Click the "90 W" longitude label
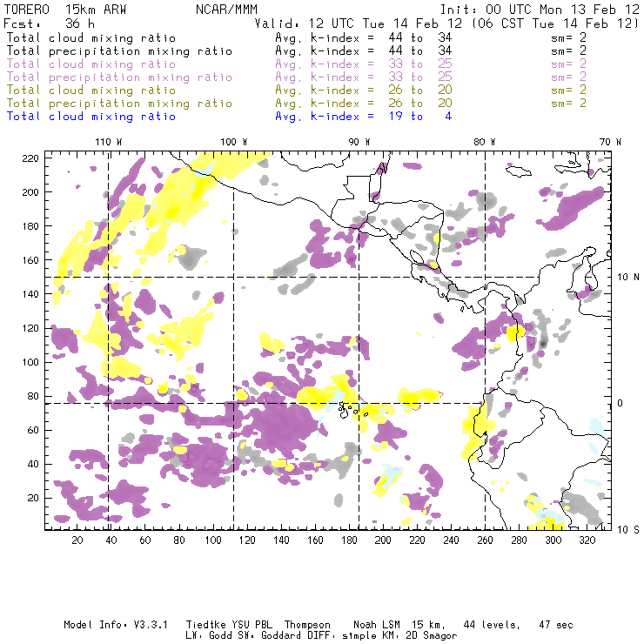Screen dimensions: 644x644 (x=359, y=142)
